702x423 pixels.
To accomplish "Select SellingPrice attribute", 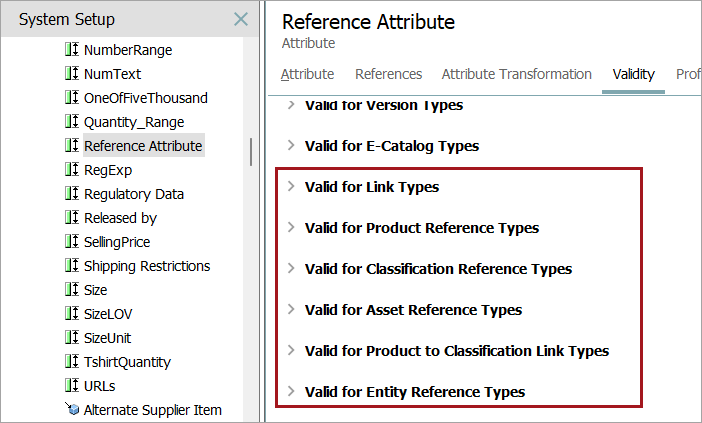I will tap(117, 242).
